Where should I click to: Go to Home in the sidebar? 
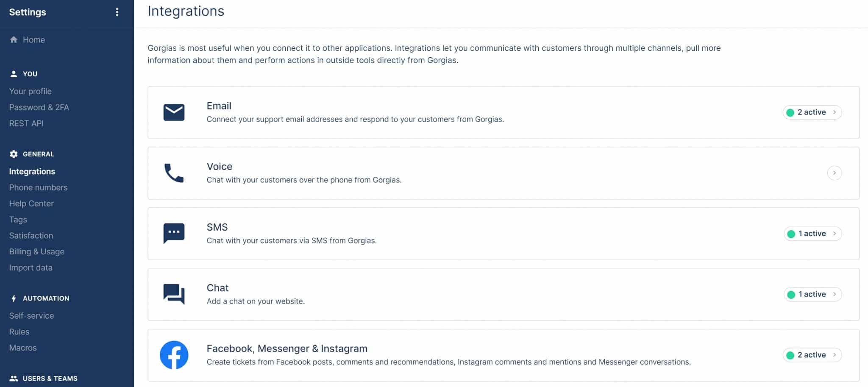pos(34,39)
